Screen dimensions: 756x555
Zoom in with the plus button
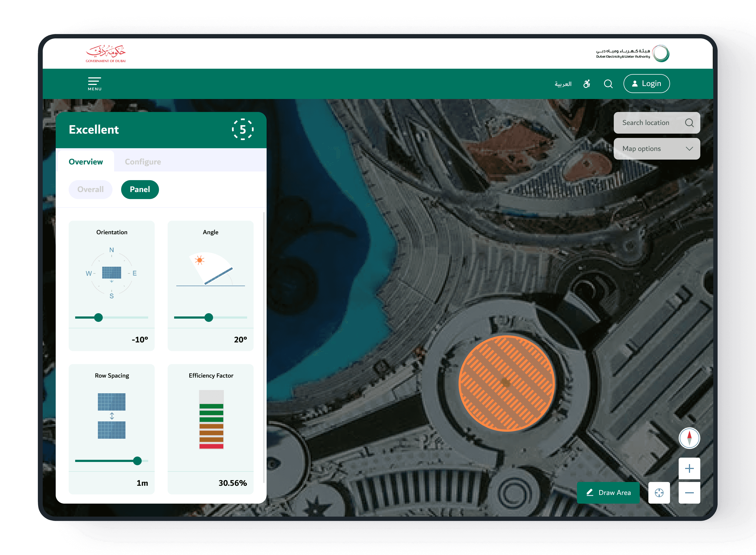689,468
